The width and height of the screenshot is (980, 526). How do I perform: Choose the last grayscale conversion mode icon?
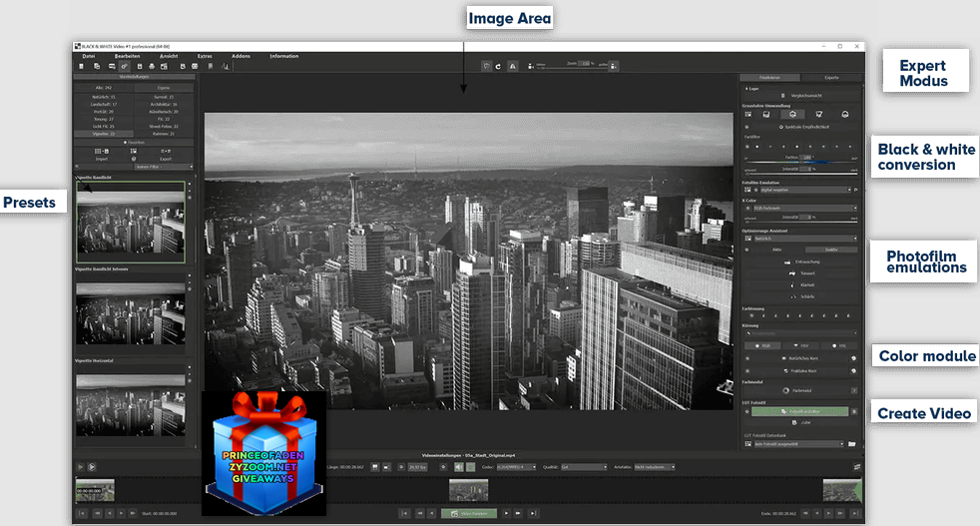[845, 115]
